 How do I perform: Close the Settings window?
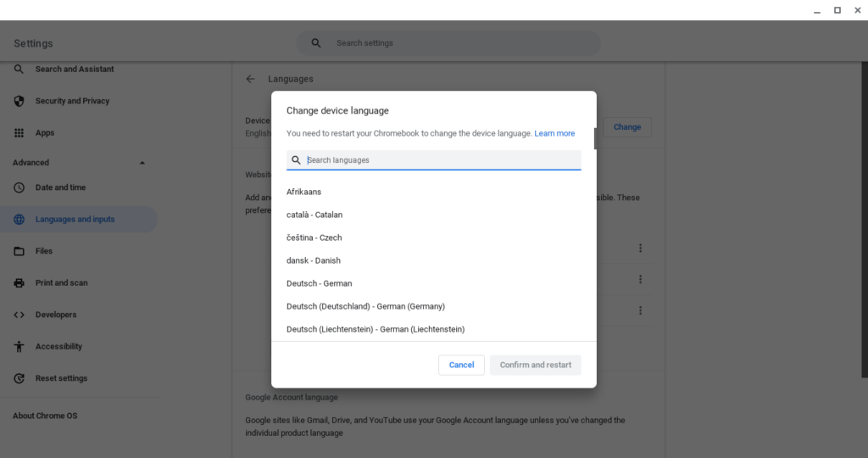[858, 10]
